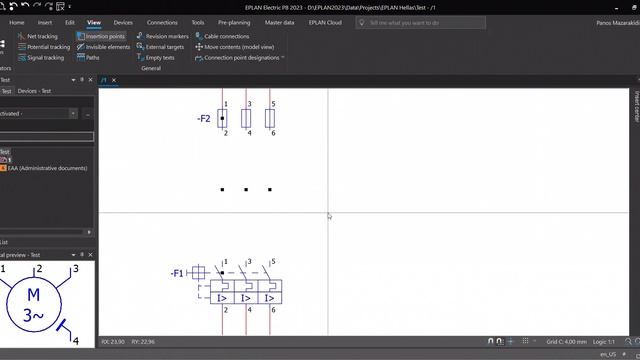Close the page navigator panel
The height and width of the screenshot is (360, 640).
[90, 80]
